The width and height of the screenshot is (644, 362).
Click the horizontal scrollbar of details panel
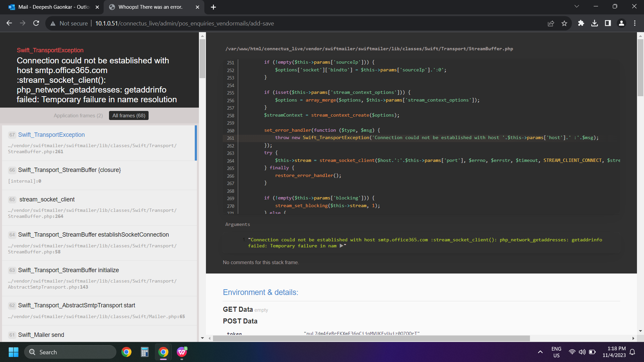tap(371, 338)
